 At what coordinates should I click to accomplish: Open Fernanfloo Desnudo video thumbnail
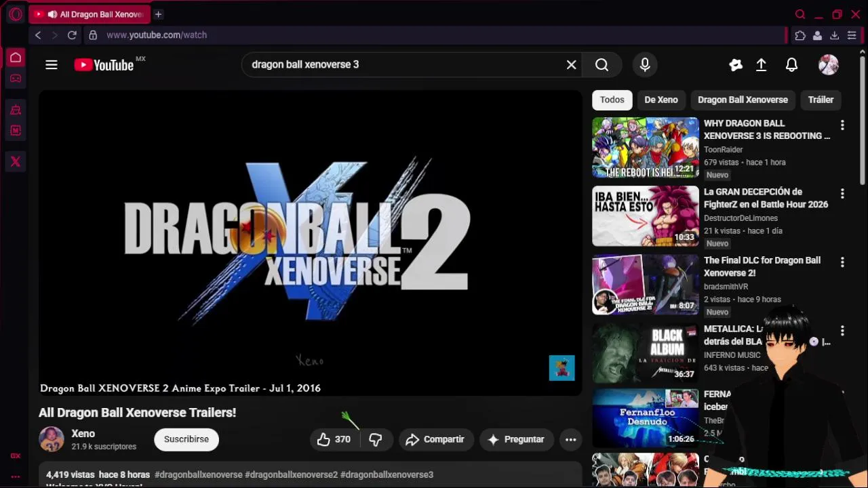pyautogui.click(x=646, y=419)
